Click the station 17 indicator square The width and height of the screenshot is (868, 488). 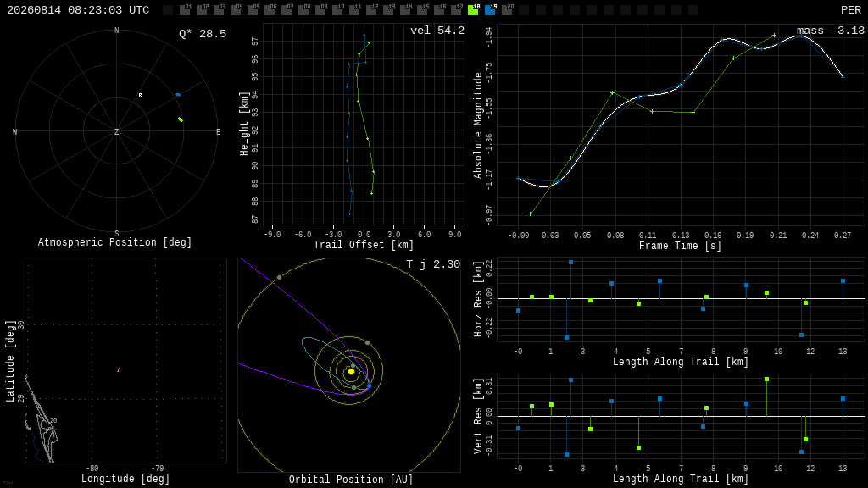456,9
